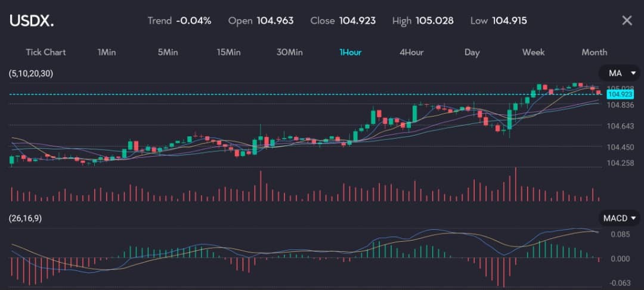644x290 pixels.
Task: Click the MACD parameters (26,16,9) label
Action: [25, 219]
